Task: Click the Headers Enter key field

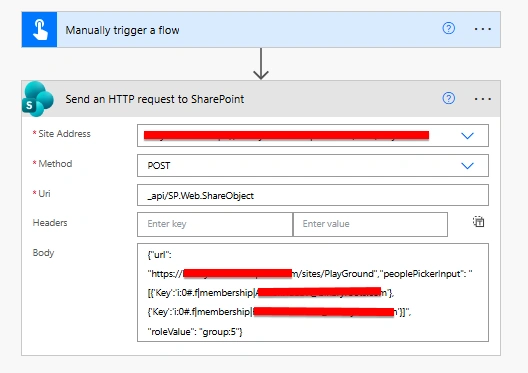Action: click(215, 224)
